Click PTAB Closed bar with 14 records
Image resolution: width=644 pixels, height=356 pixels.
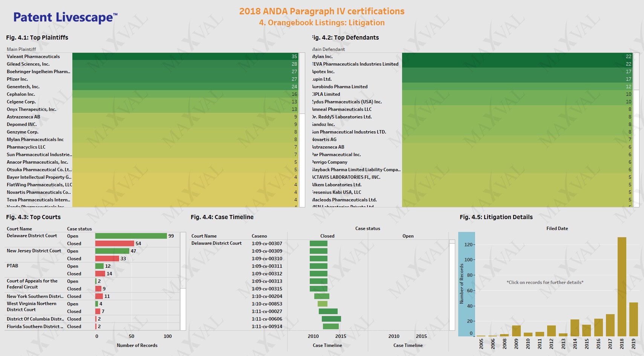point(100,273)
